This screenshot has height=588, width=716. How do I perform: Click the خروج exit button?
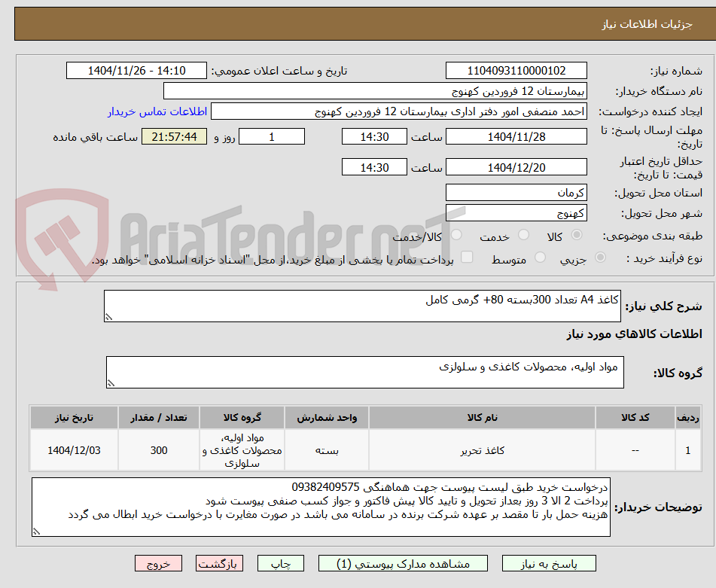coord(158,563)
